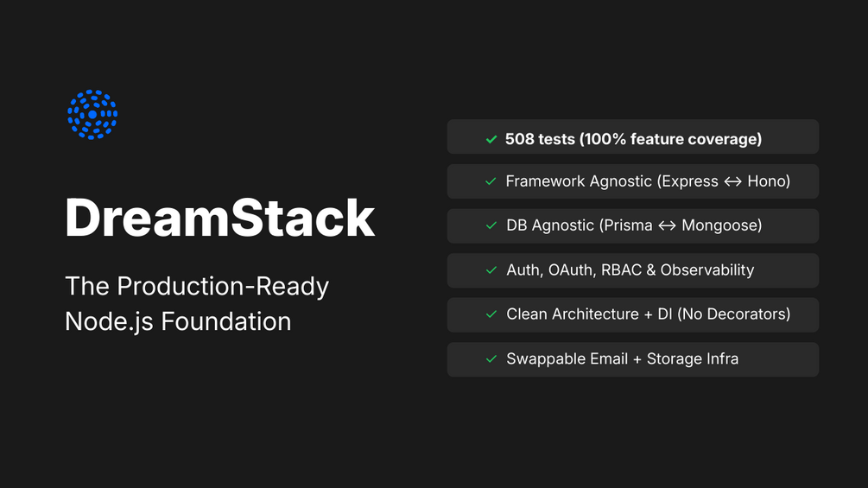
Task: Select the Framework Agnostic feature row
Action: pos(632,181)
